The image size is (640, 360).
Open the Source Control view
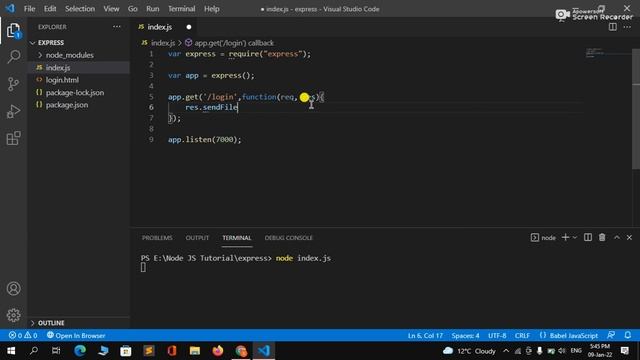click(x=13, y=84)
